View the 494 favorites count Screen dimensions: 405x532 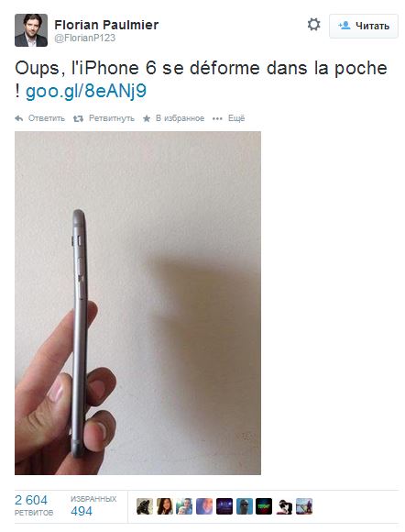tap(93, 504)
